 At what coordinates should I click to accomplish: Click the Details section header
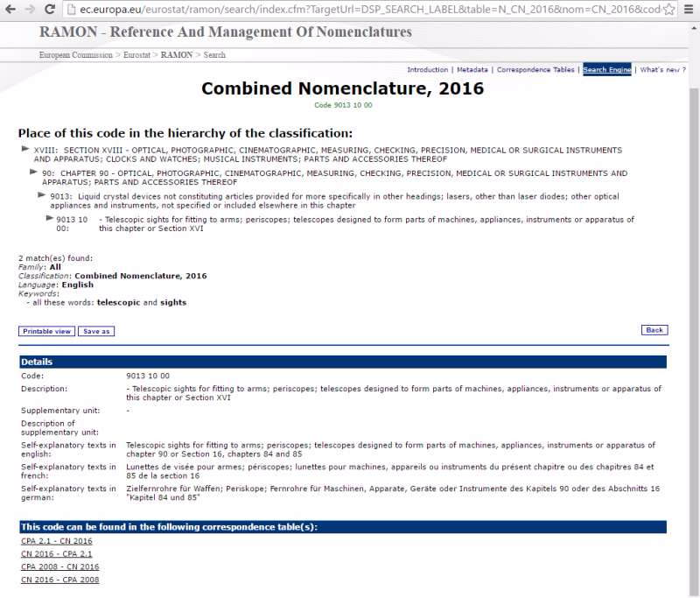coord(343,362)
